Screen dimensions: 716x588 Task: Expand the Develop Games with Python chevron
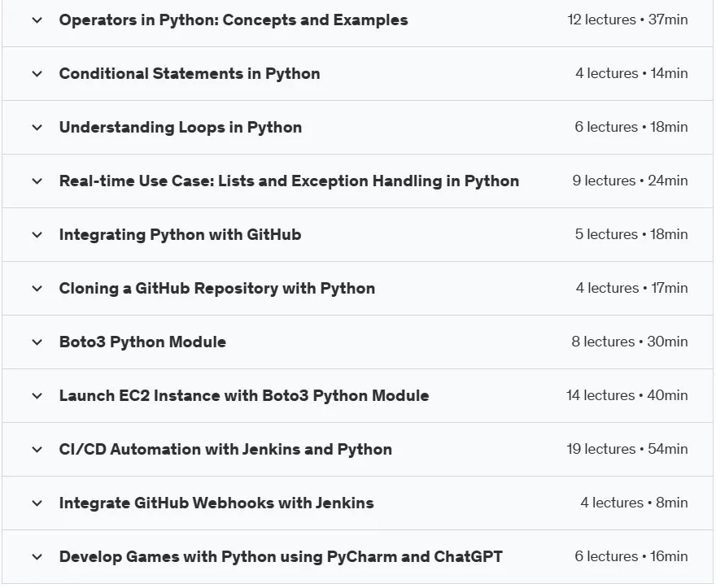pyautogui.click(x=37, y=557)
